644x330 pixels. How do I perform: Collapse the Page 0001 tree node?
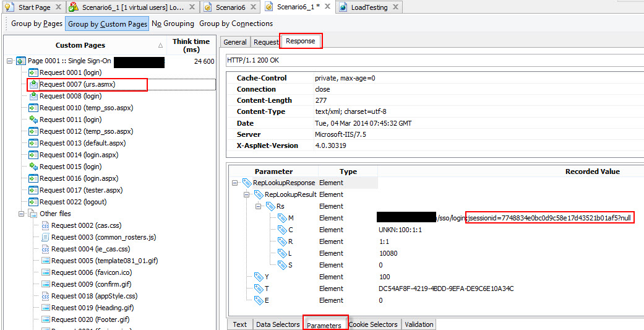coord(10,61)
